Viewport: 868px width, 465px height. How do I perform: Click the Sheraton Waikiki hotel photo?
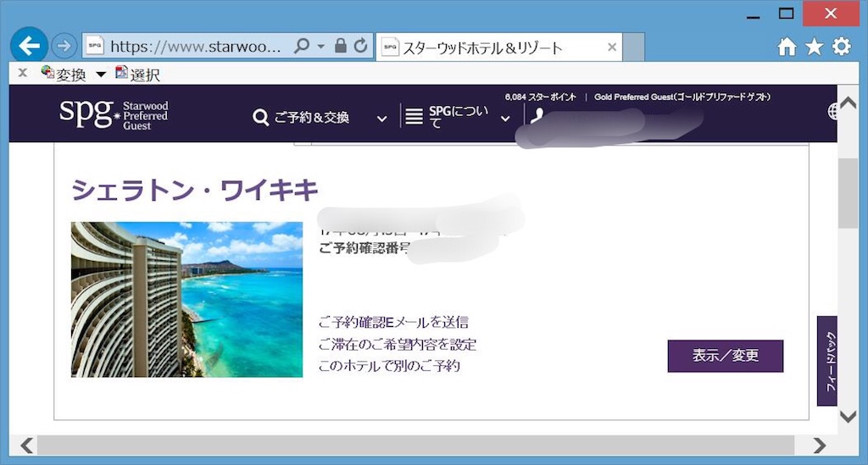186,299
